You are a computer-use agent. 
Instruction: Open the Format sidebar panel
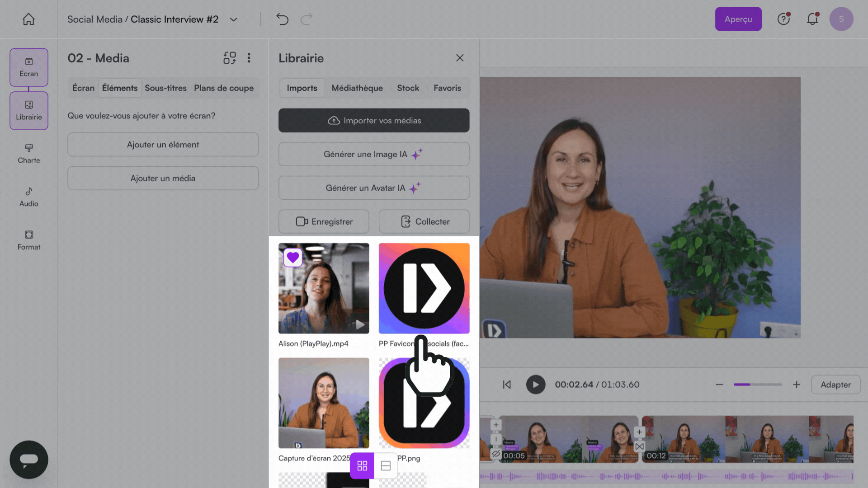[x=28, y=240]
